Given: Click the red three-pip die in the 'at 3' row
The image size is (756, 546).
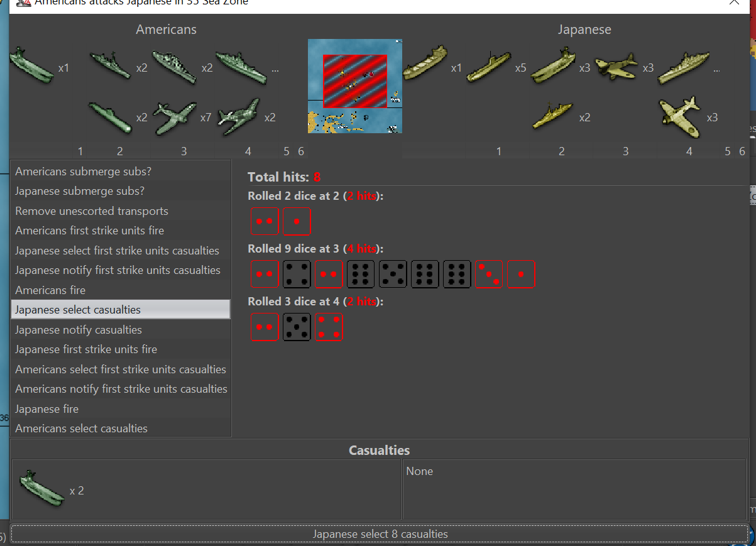Looking at the screenshot, I should click(488, 275).
